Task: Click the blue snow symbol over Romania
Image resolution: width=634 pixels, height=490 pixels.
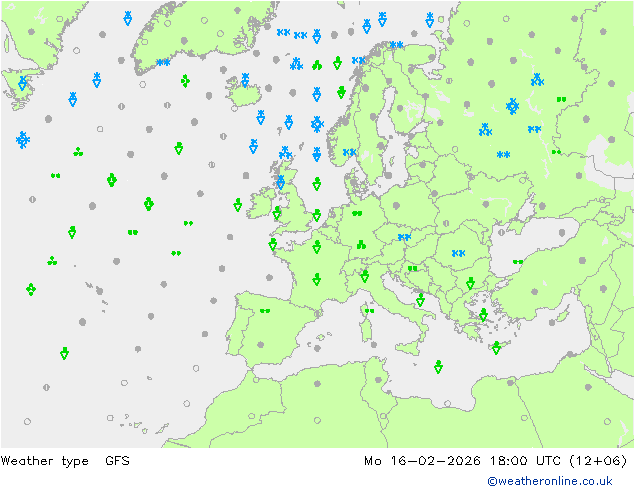Action: click(458, 253)
